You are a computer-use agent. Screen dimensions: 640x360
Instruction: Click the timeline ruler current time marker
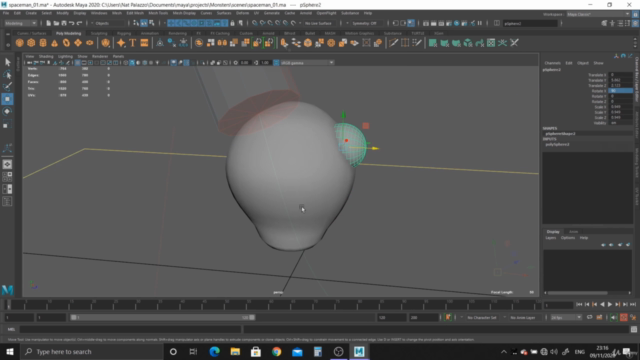[x=8, y=304]
